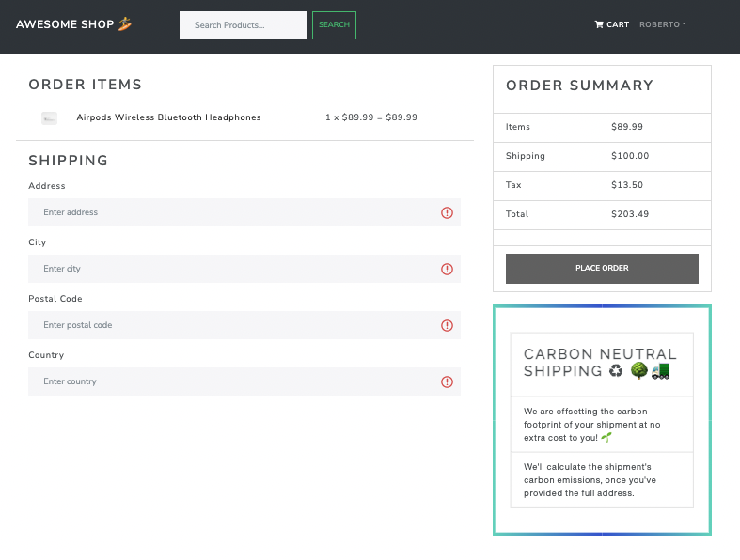Click the Postal Code label
740x560 pixels.
[x=55, y=299]
